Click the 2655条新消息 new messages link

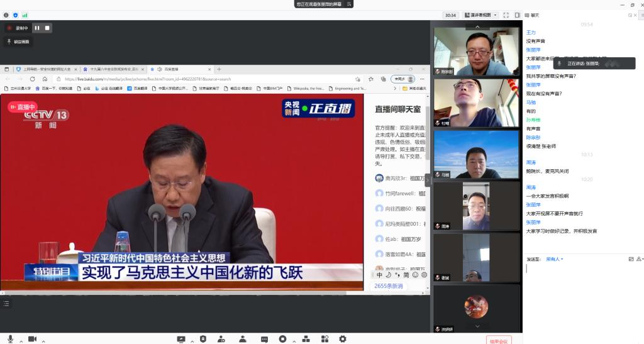[388, 286]
